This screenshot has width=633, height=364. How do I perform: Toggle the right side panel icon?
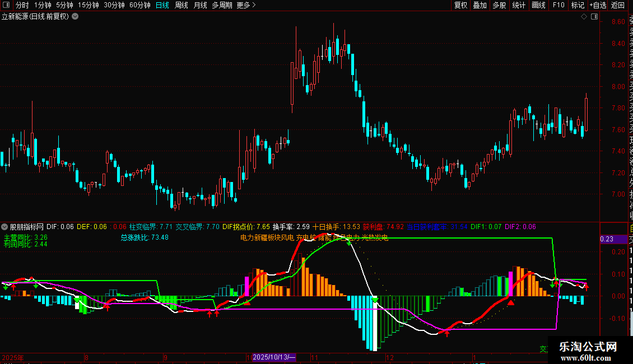[x=594, y=17]
